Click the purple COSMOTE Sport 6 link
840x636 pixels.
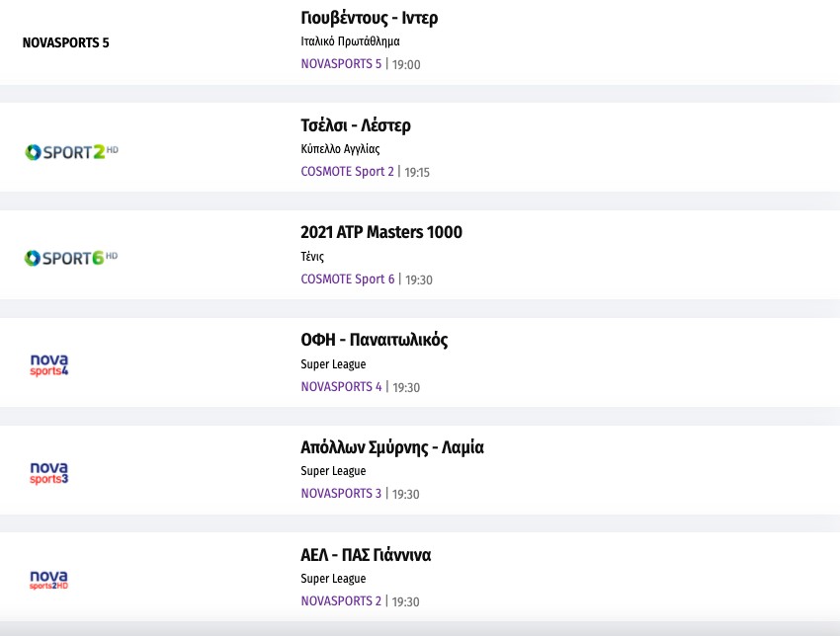(x=347, y=279)
